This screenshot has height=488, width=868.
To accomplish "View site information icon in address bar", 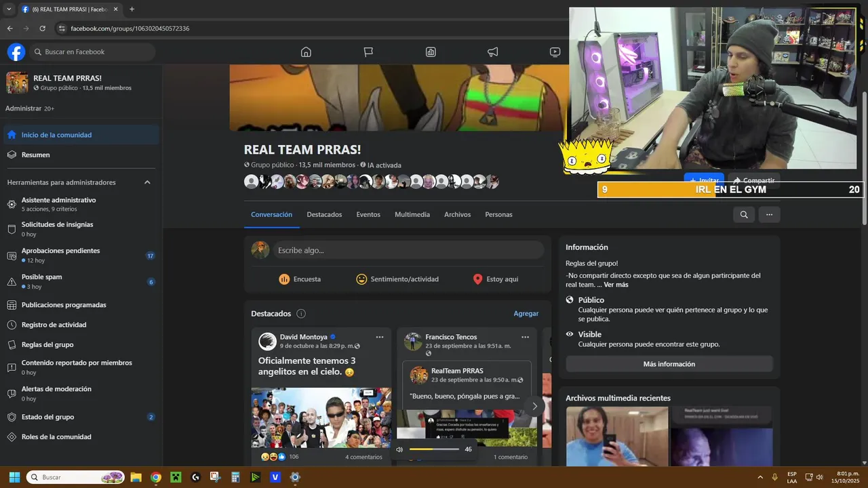I will [62, 28].
